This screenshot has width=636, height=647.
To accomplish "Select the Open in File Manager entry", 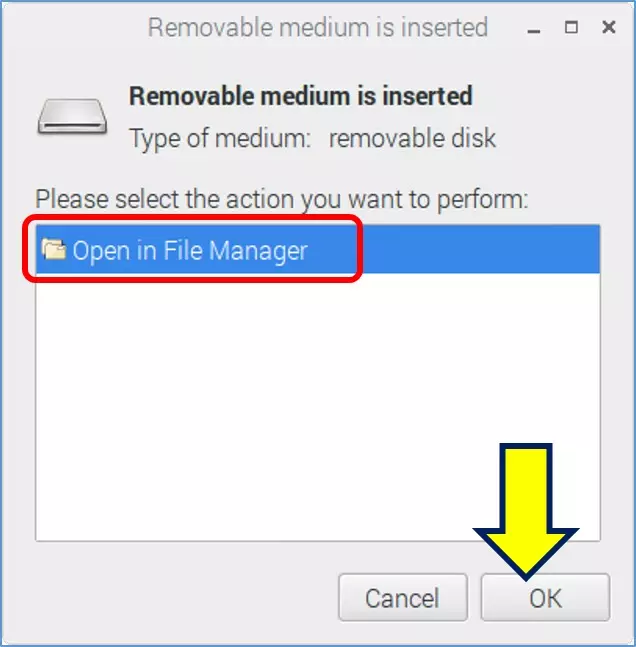I will coord(190,250).
